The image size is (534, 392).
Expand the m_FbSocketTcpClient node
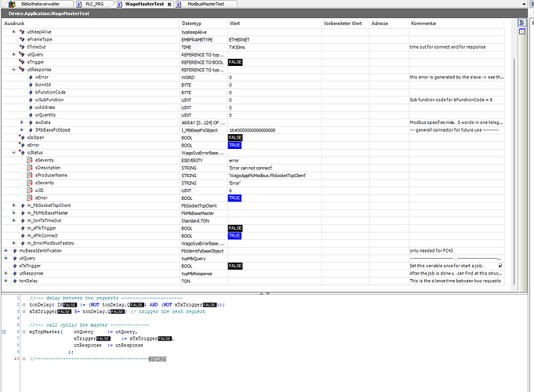coord(13,205)
